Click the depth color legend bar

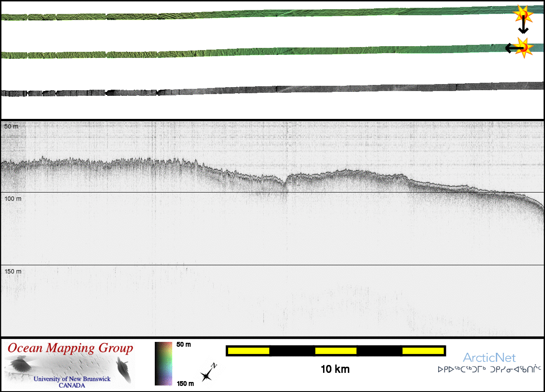163,364
